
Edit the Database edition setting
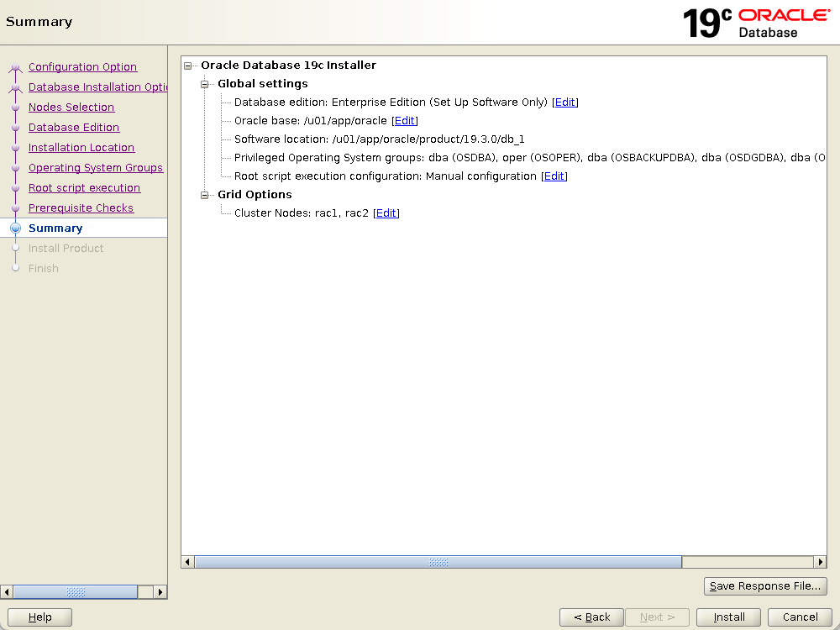coord(565,102)
